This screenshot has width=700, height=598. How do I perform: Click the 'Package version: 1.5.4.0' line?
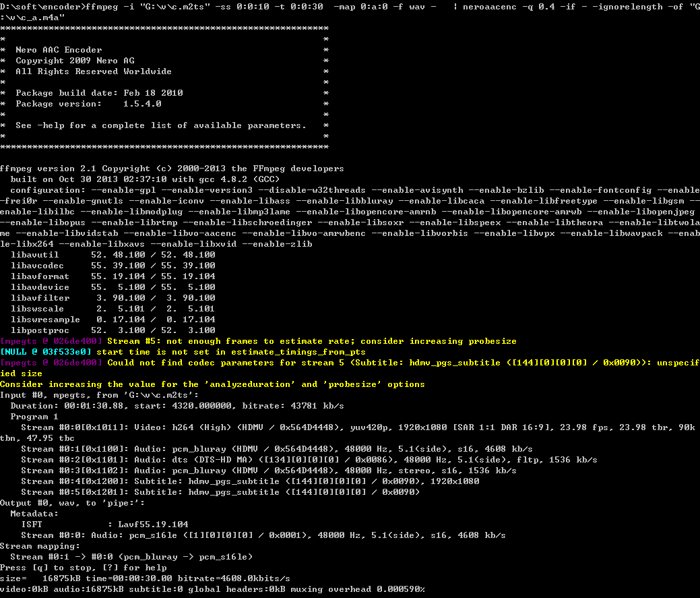click(x=88, y=104)
